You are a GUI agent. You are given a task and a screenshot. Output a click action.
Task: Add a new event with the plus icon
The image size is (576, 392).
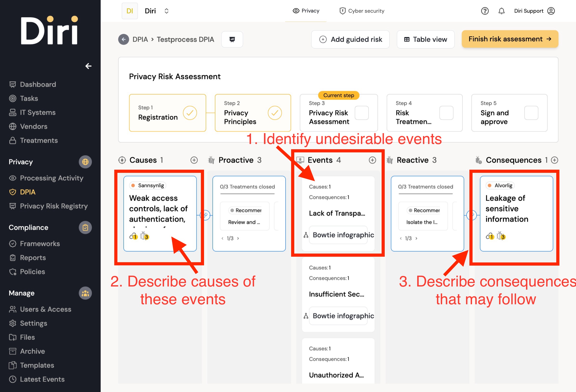point(372,160)
